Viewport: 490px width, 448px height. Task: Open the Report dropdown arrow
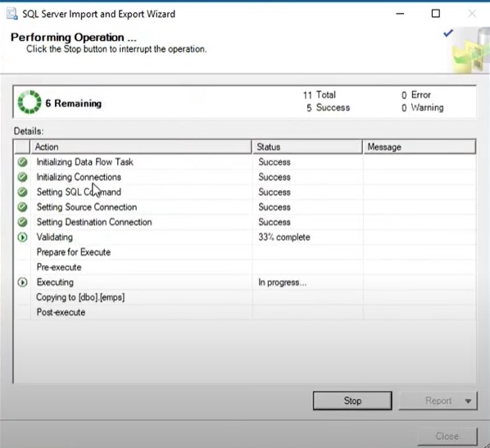[x=468, y=400]
